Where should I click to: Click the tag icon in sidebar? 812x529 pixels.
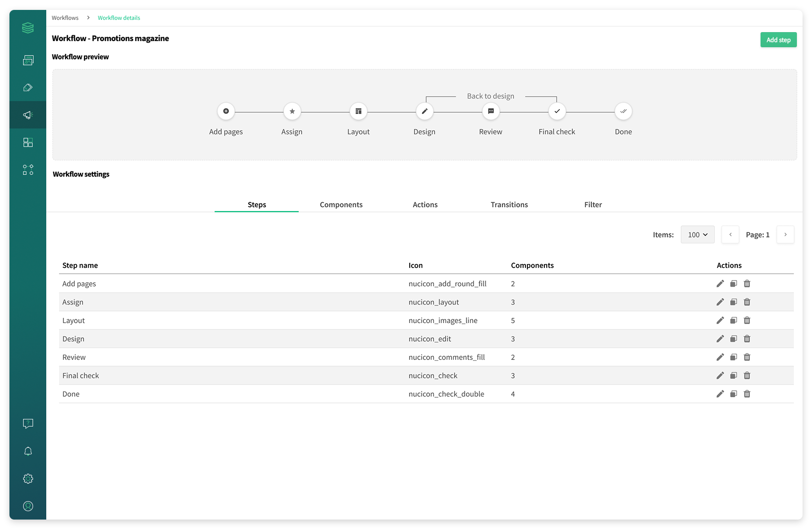coord(28,87)
